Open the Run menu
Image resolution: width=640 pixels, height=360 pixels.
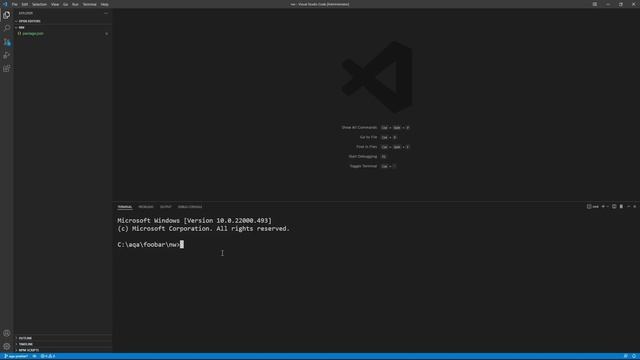[75, 4]
